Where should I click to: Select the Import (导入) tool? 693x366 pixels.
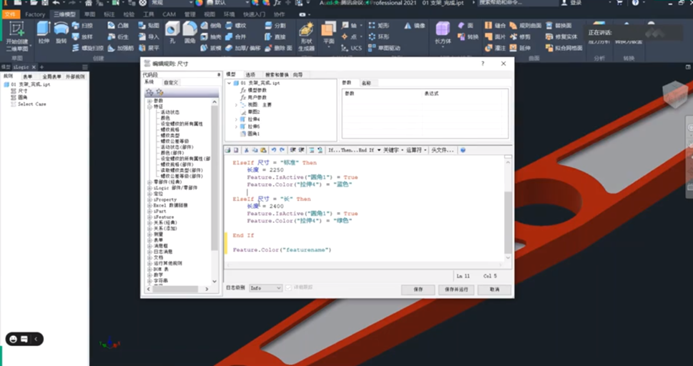coord(148,37)
